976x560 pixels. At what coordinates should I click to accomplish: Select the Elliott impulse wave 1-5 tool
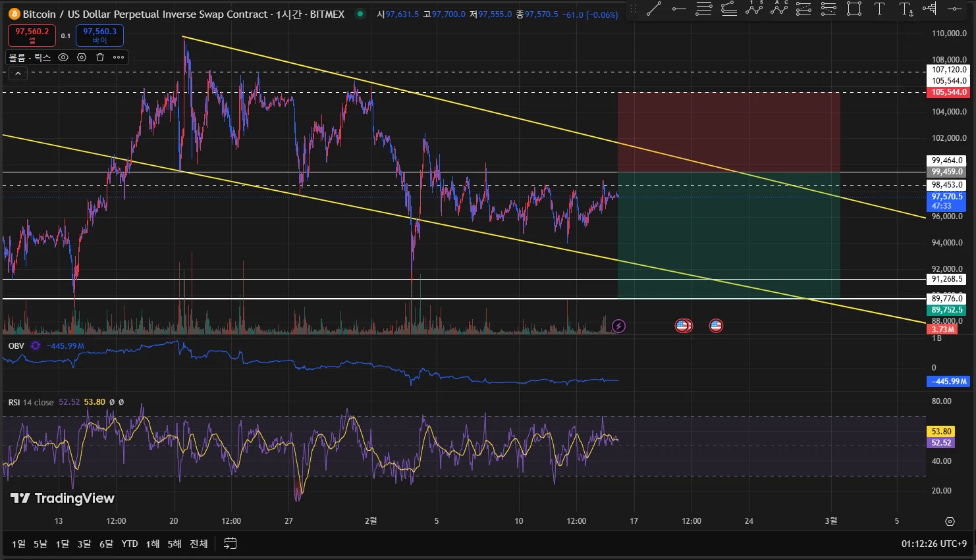754,9
